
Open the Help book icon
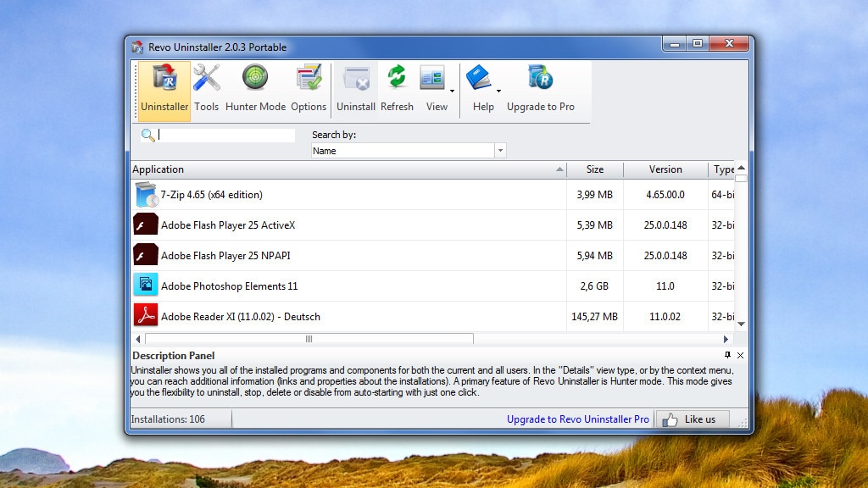pos(479,78)
